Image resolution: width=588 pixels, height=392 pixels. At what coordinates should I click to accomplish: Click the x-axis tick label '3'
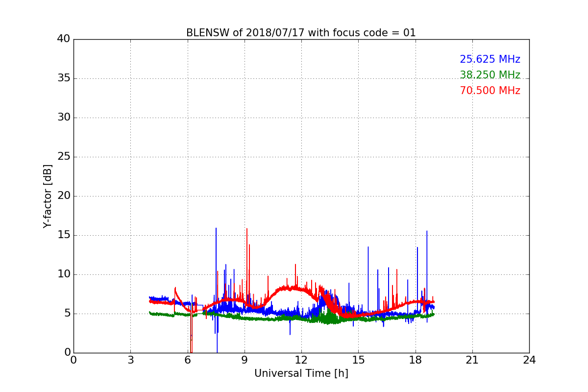(130, 360)
